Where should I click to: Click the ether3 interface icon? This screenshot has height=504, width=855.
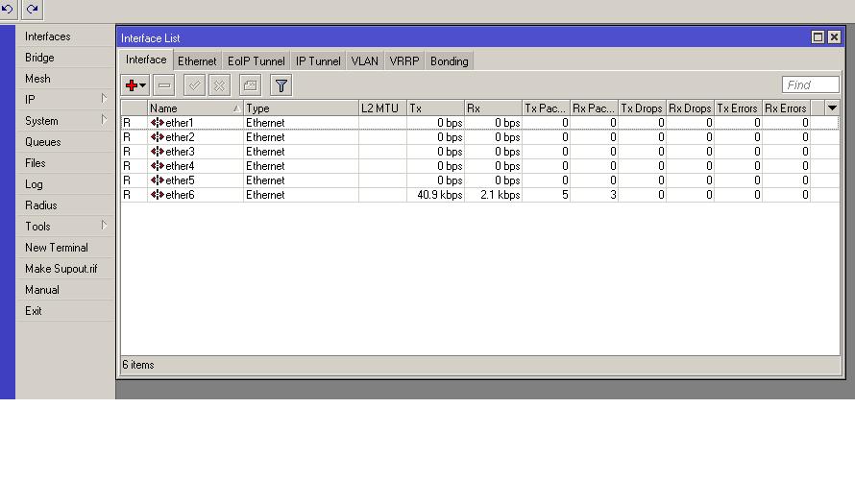click(x=157, y=152)
